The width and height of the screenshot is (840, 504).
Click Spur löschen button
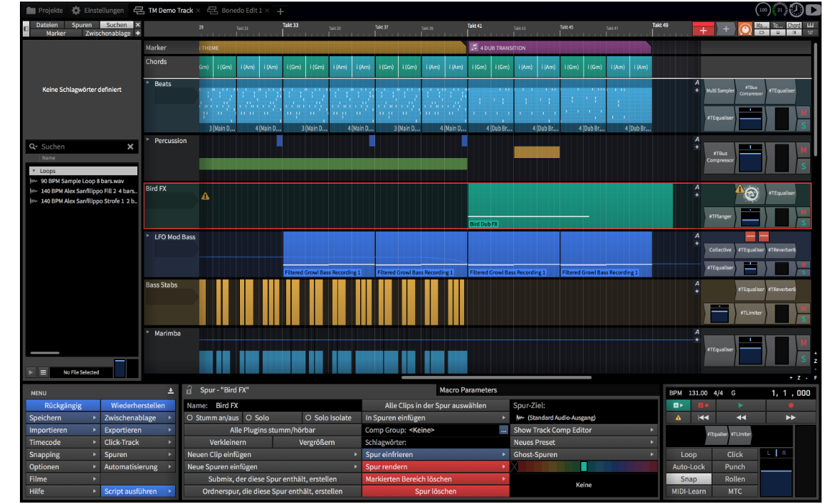point(435,491)
